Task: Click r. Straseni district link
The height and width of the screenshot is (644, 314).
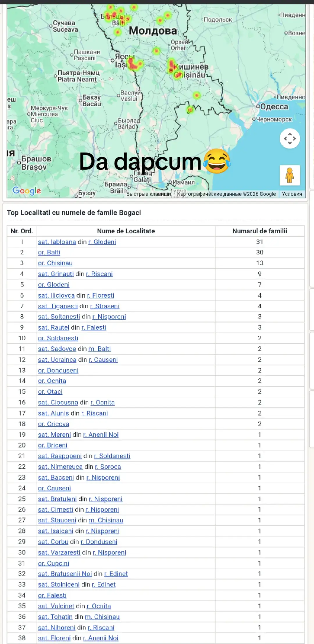Action: [105, 306]
